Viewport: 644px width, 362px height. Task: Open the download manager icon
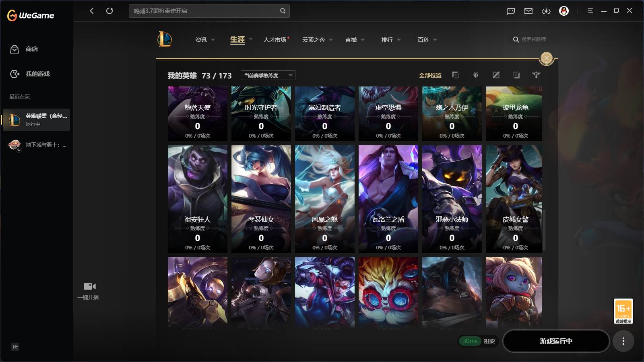click(546, 11)
